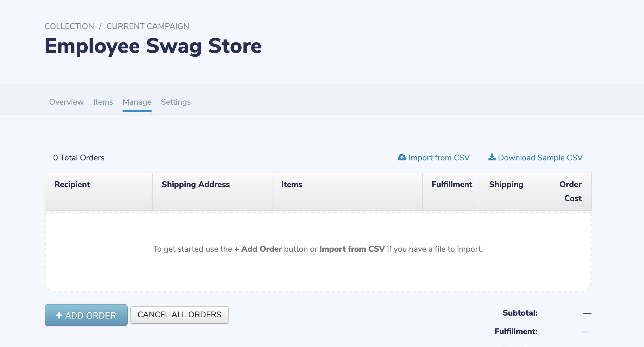Select the Manage tab
This screenshot has width=644, height=347.
click(137, 102)
